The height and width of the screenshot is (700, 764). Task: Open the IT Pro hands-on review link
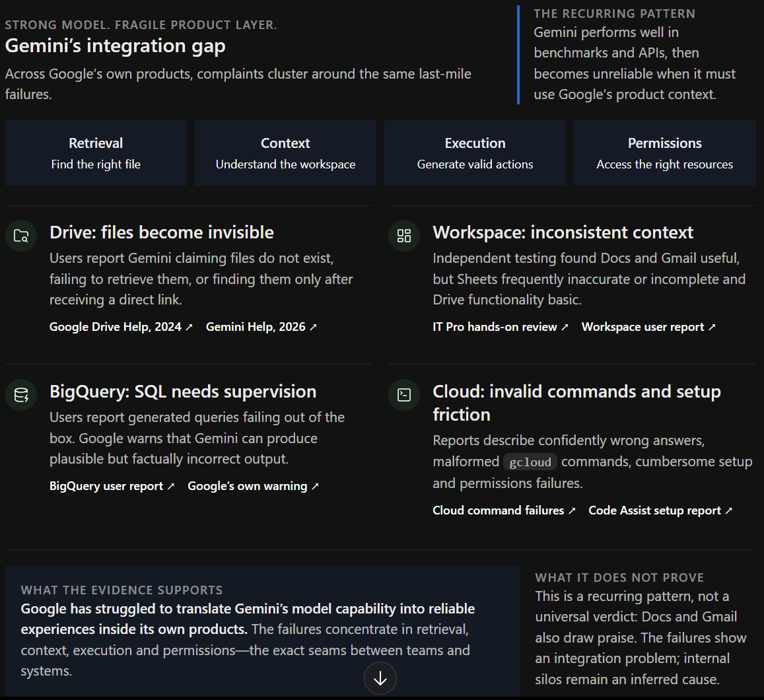(x=501, y=327)
